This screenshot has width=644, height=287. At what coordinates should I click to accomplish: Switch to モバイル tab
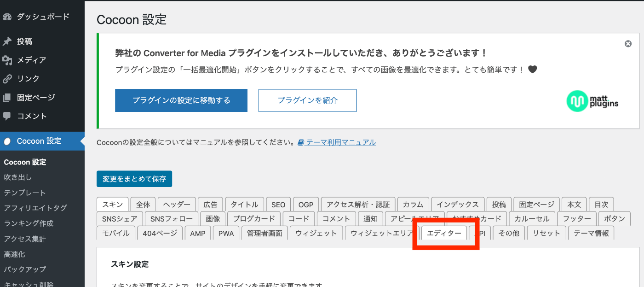(x=116, y=233)
